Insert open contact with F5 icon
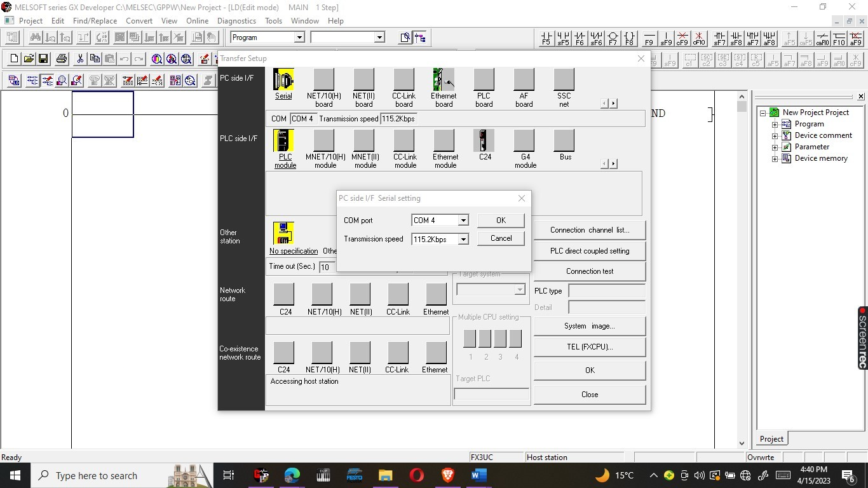The image size is (868, 488). point(546,38)
